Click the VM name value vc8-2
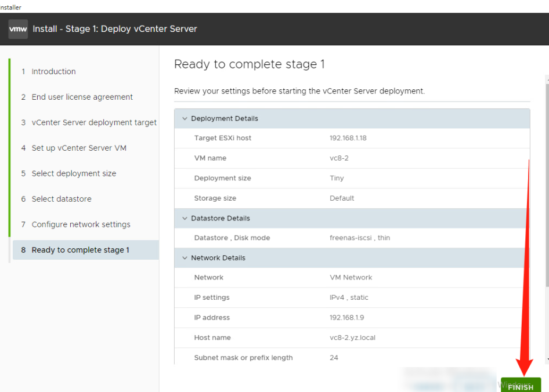549x392 pixels. coord(339,158)
